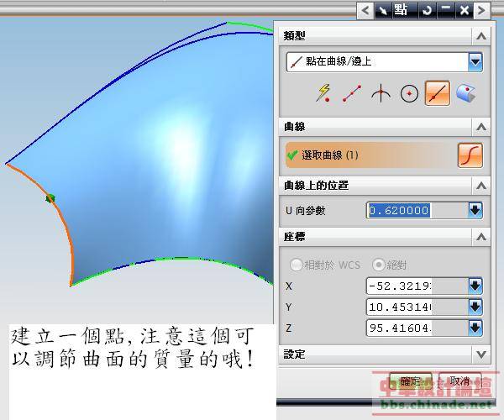504x420 pixels.
Task: Click the Select Curve S-shaped icon
Action: pyautogui.click(x=470, y=155)
